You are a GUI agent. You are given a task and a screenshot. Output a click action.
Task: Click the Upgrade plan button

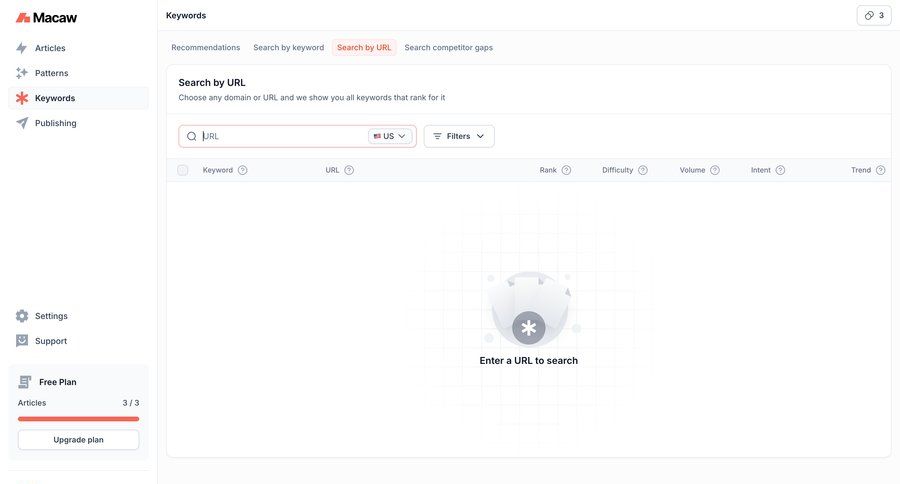[x=78, y=439]
